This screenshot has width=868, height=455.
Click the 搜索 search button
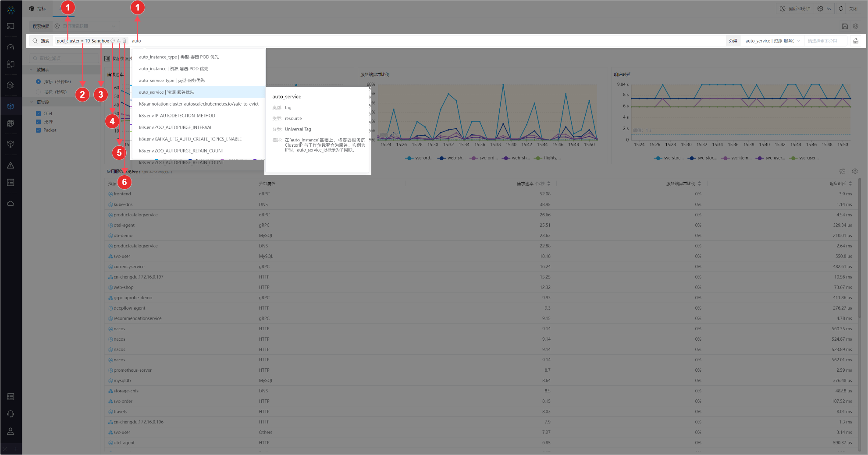(41, 41)
